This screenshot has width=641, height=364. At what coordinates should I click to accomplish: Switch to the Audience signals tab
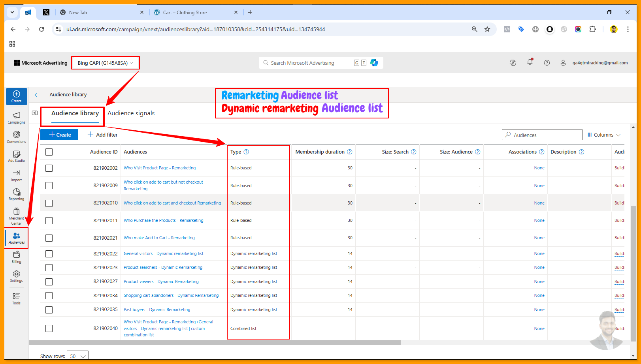click(x=131, y=113)
